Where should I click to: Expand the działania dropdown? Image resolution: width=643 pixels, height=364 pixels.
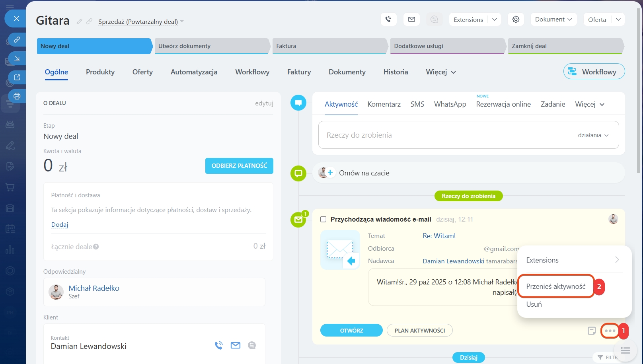593,135
